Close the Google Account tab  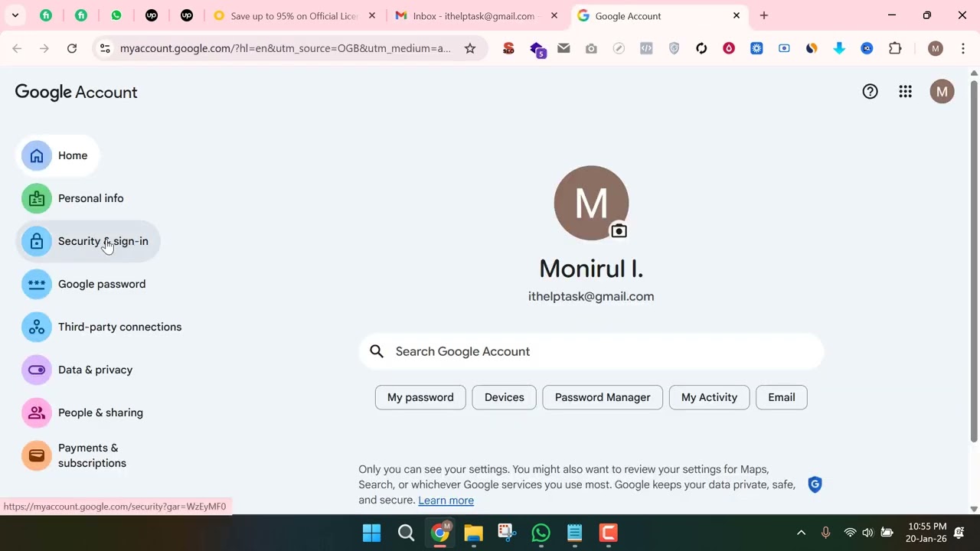[737, 15]
